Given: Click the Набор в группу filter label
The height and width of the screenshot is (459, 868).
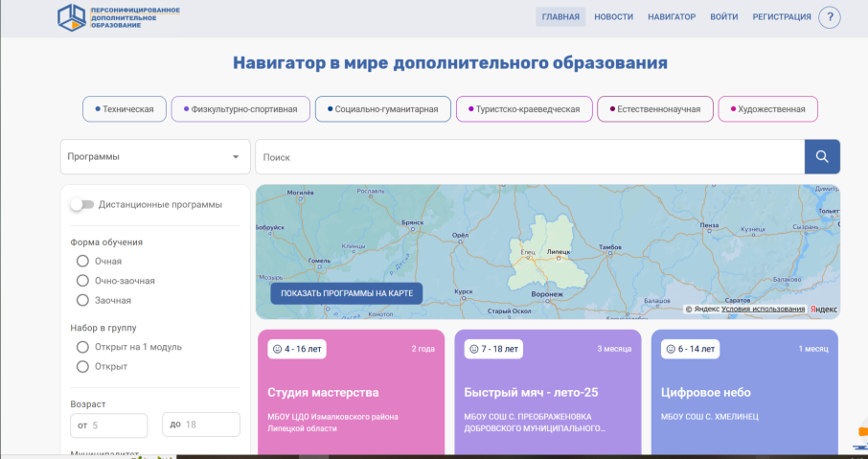Looking at the screenshot, I should point(103,327).
